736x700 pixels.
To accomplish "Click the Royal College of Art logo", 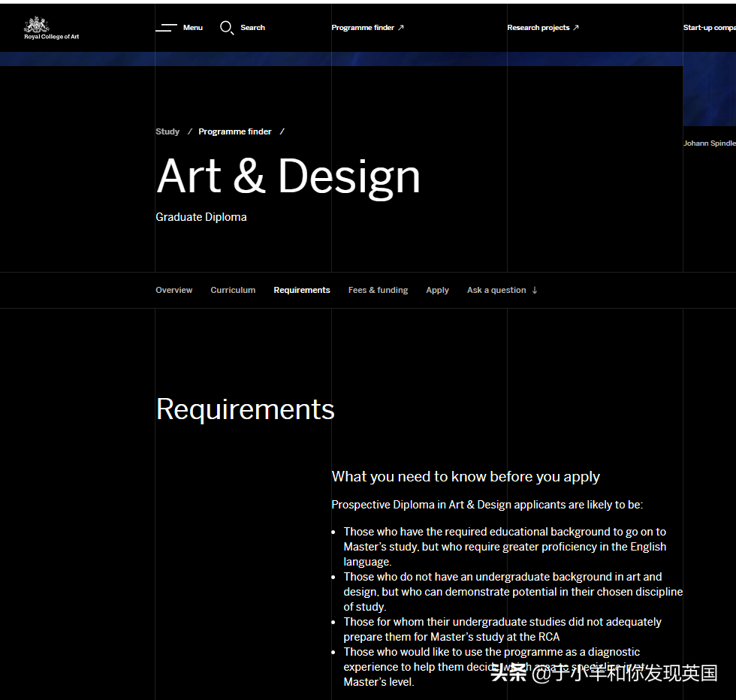I will click(x=51, y=28).
